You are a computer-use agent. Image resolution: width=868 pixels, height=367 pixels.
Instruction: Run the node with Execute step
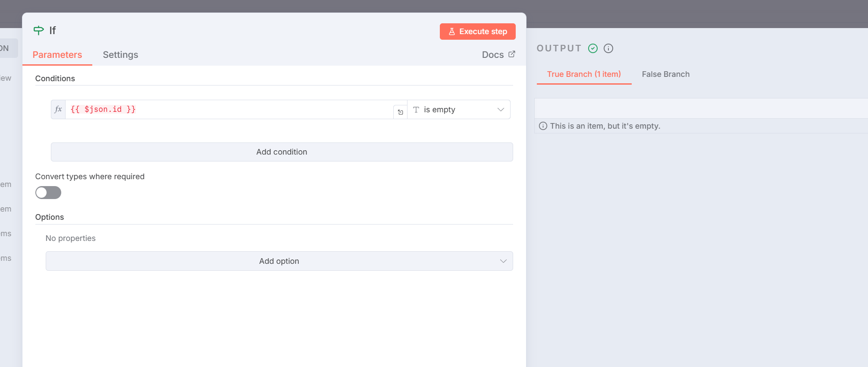click(x=477, y=32)
